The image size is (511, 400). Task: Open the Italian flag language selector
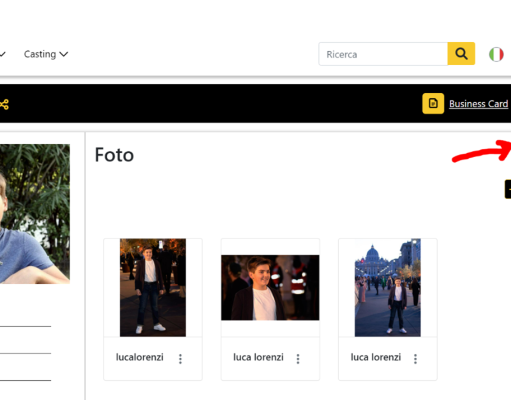[x=496, y=54]
